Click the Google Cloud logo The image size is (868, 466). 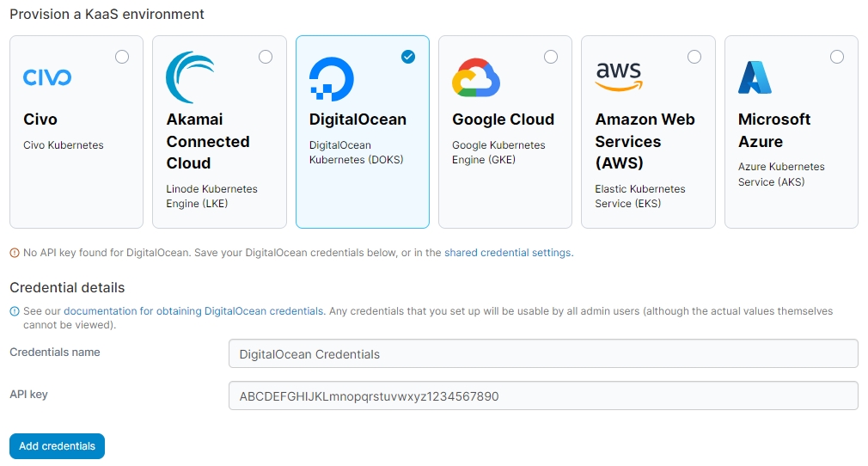pyautogui.click(x=476, y=78)
